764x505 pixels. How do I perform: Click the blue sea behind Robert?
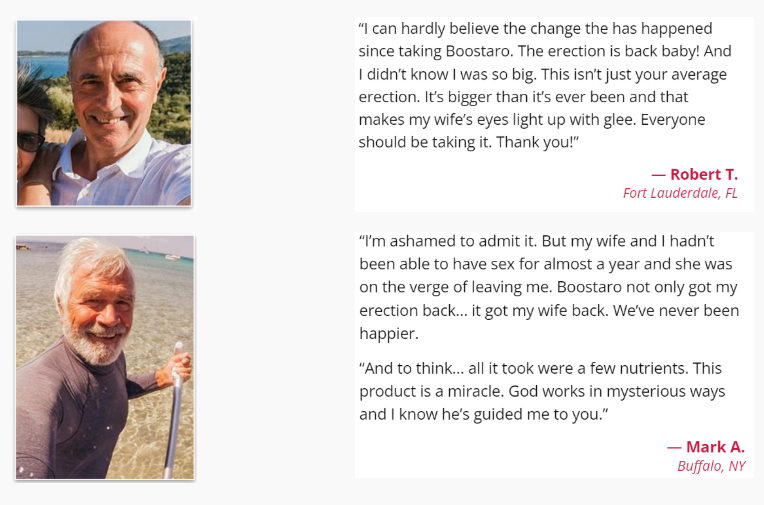pos(44,66)
